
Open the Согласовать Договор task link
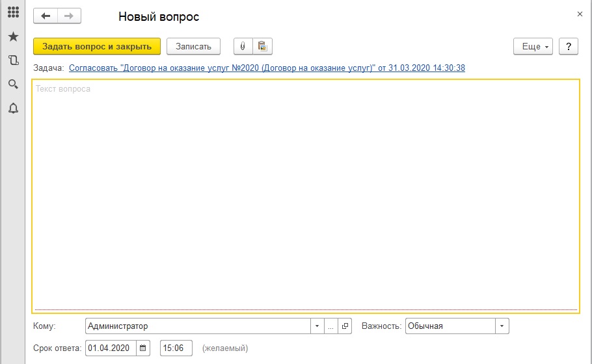coord(267,68)
